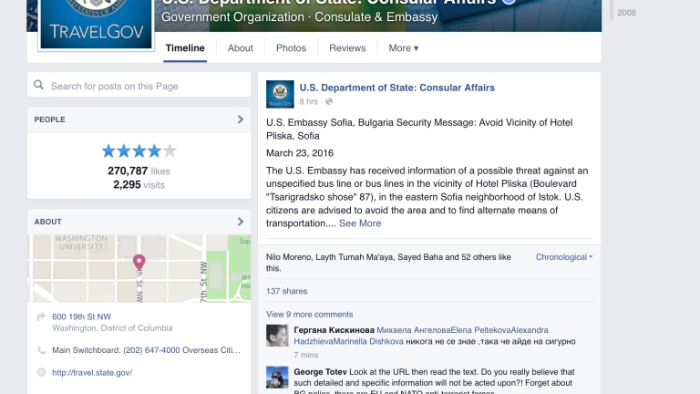Open George Totev's profile photo
This screenshot has height=394, width=700.
[277, 377]
